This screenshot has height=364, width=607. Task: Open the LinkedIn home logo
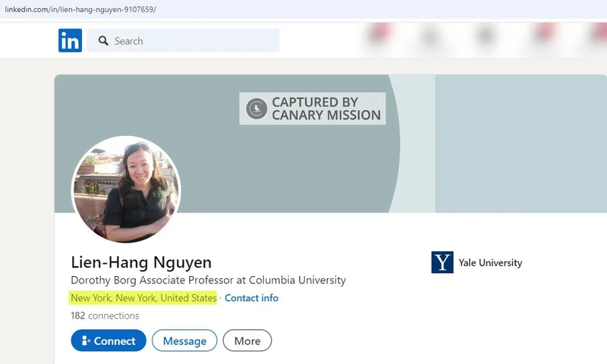(70, 40)
